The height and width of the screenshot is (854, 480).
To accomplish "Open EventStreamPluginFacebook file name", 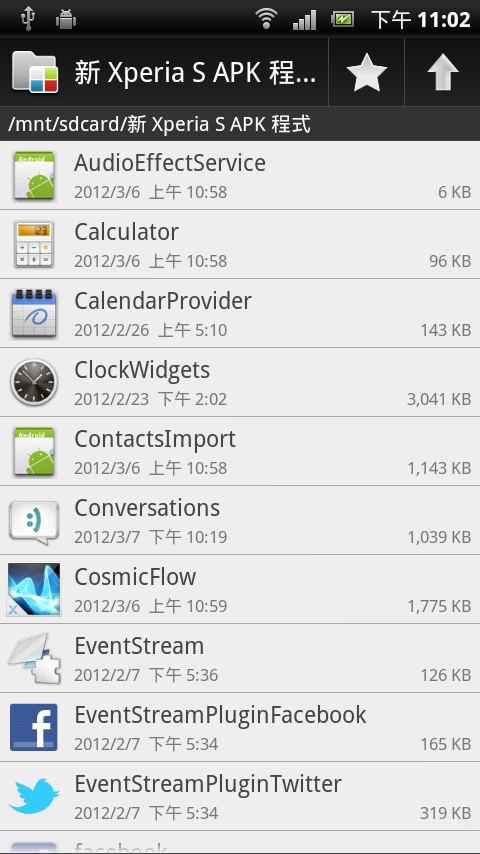I will [x=220, y=715].
